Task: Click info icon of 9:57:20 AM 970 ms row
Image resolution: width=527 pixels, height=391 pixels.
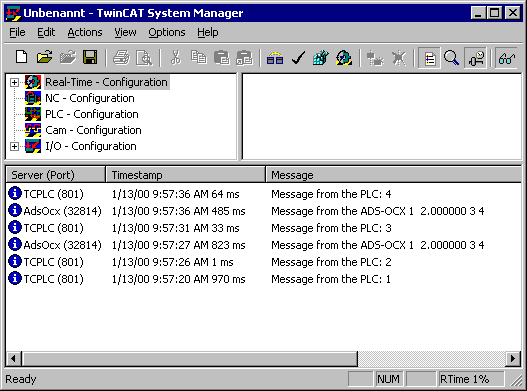Action: pos(14,278)
